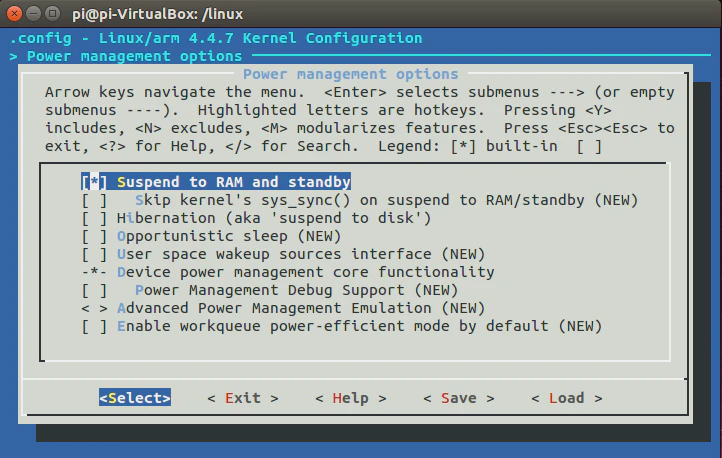Select "Skip kernel's sys_sync()" label text
The image size is (722, 458).
(386, 200)
